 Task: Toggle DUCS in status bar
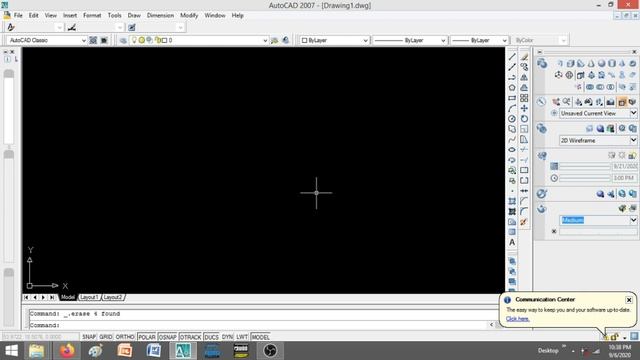[211, 337]
